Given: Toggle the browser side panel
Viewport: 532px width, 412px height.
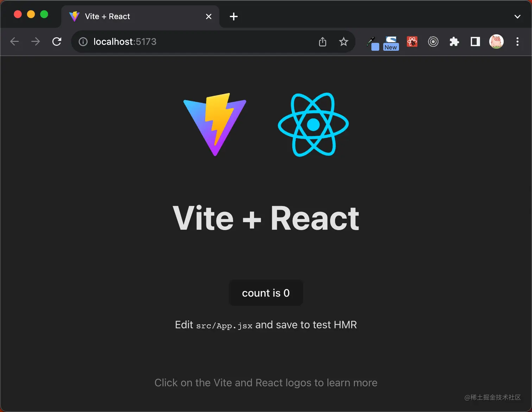Looking at the screenshot, I should click(475, 42).
